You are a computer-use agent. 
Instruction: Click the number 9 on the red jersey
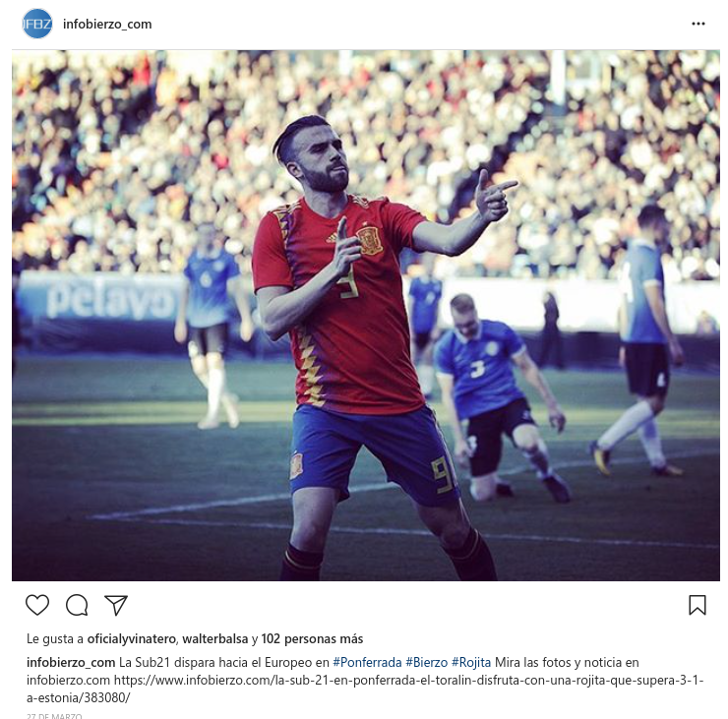pos(348,283)
